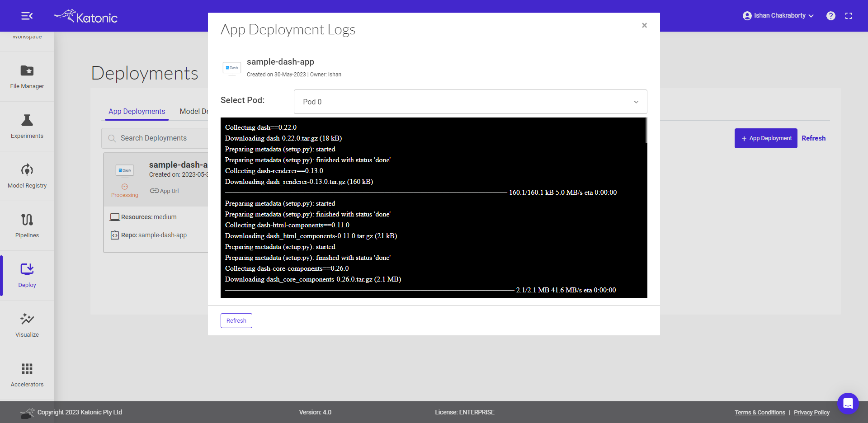Image resolution: width=868 pixels, height=423 pixels.
Task: Click the Resources laptop icon
Action: pyautogui.click(x=115, y=217)
